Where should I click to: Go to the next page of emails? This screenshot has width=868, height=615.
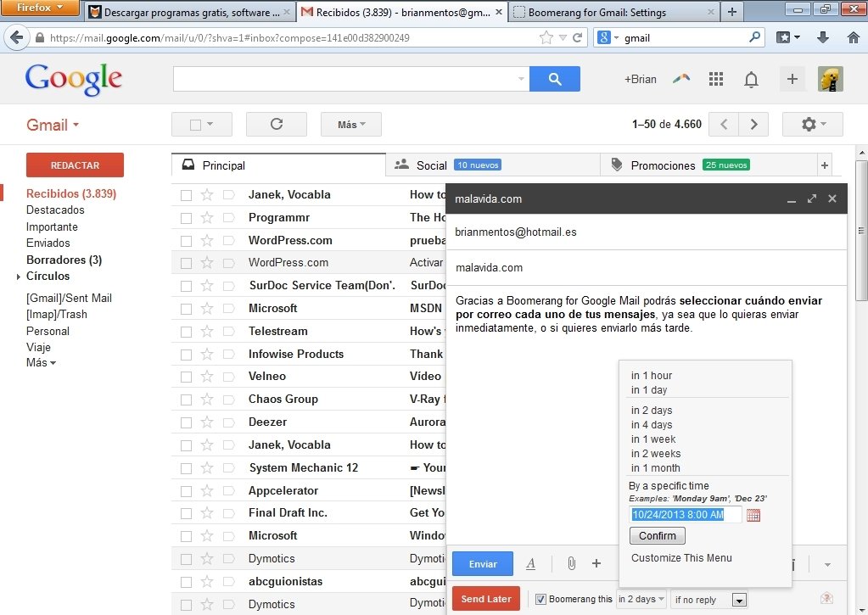[x=753, y=124]
